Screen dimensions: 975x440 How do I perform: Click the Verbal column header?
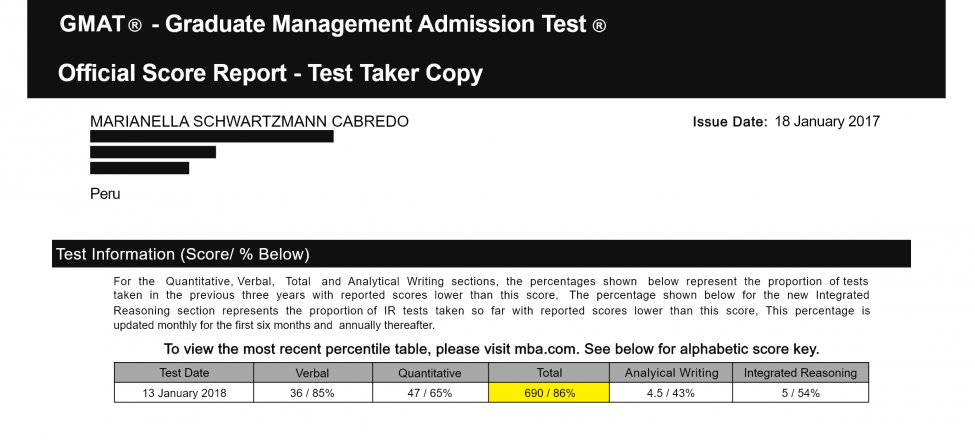(x=313, y=373)
